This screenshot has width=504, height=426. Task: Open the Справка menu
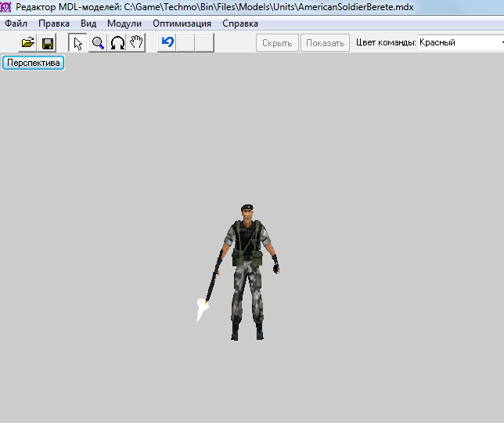[x=240, y=23]
